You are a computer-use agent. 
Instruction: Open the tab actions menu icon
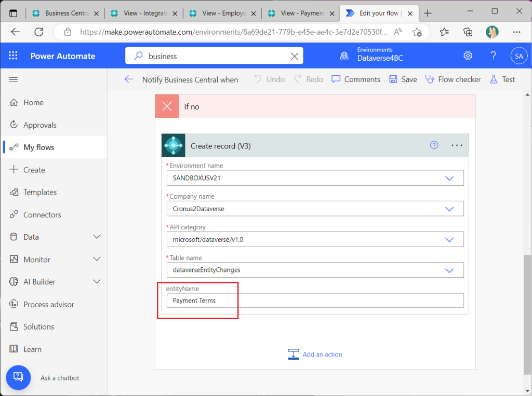(x=13, y=13)
